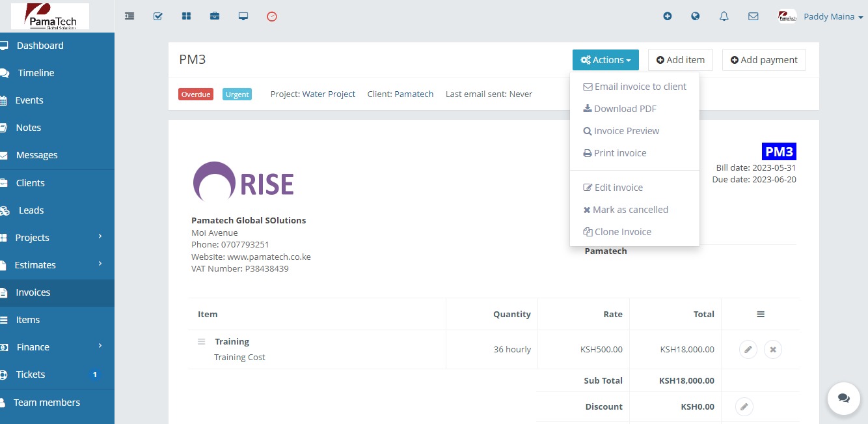Open the to-do checkmark icon in top bar

point(158,16)
